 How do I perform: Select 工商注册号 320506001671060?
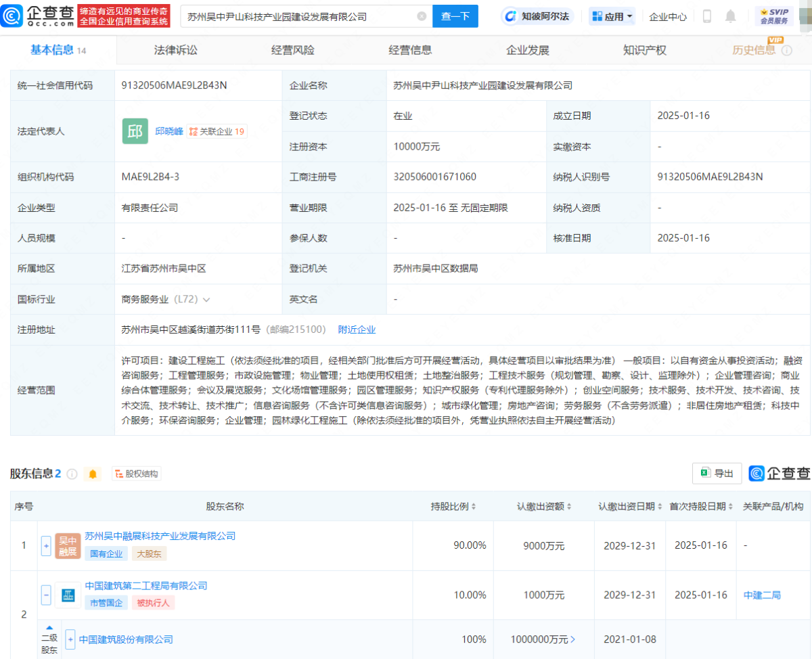click(434, 177)
